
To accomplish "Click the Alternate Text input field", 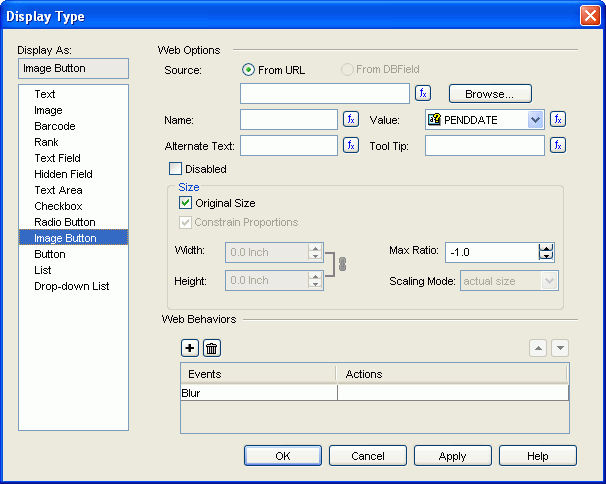I will point(289,145).
